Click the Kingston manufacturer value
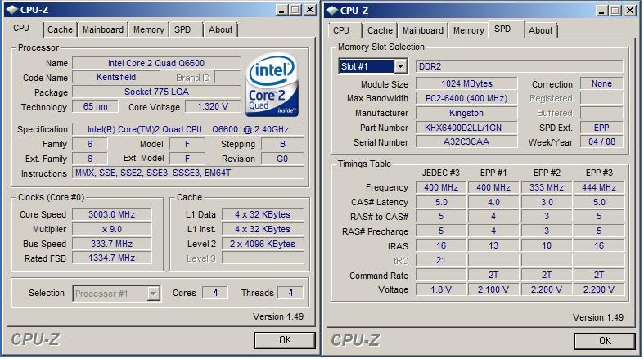This screenshot has width=644, height=359. (466, 113)
